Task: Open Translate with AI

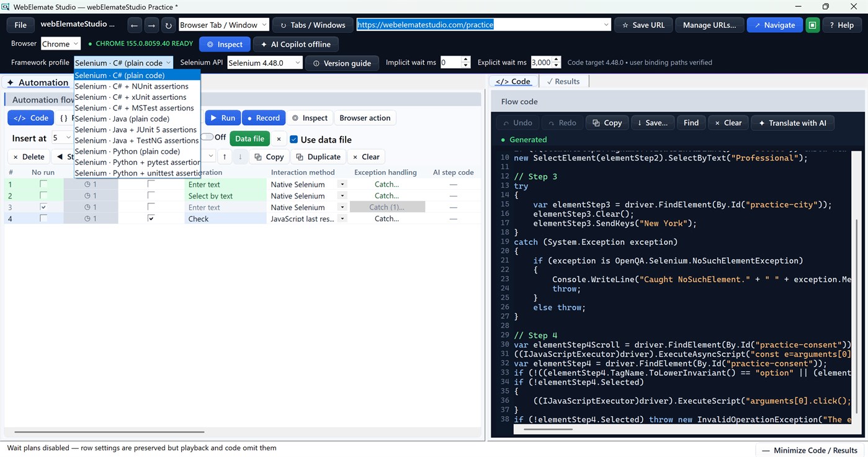Action: [792, 123]
